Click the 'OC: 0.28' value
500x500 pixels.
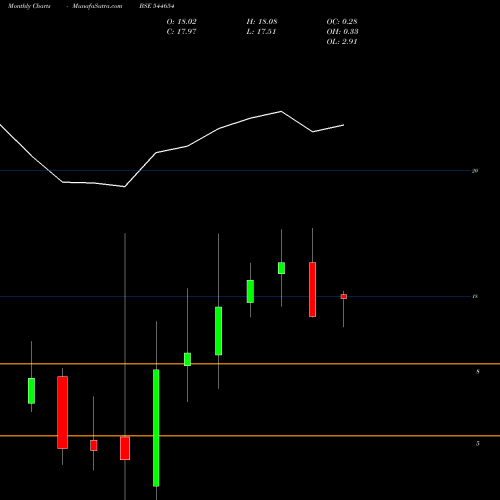pos(342,22)
